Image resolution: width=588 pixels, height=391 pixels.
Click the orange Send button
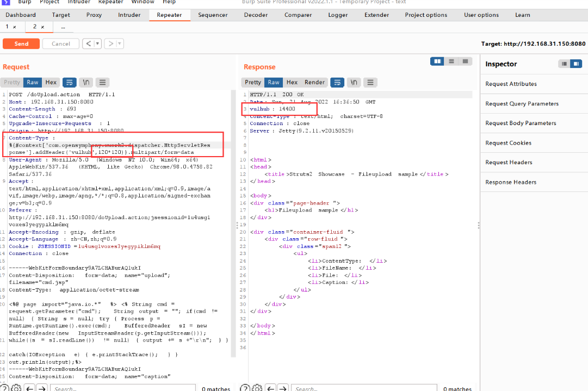(x=21, y=44)
